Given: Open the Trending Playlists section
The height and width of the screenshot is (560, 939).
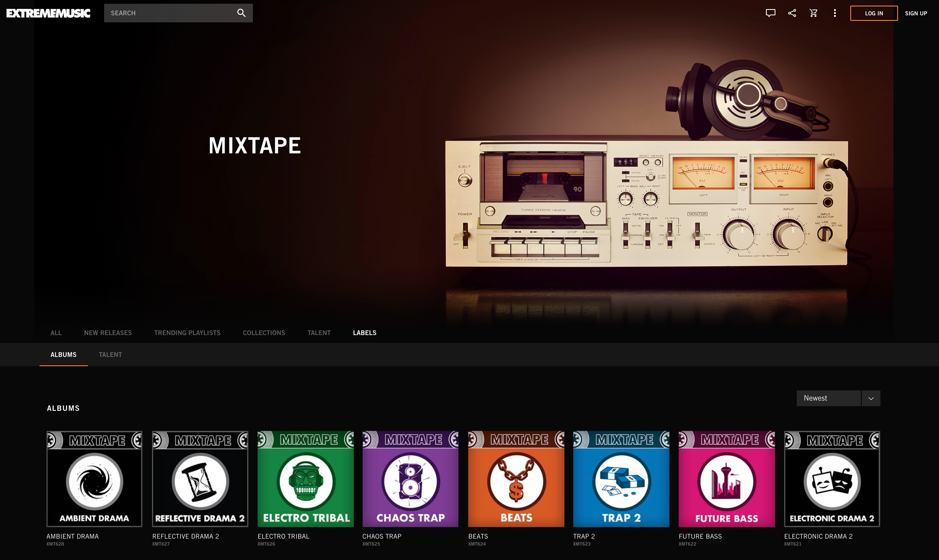Looking at the screenshot, I should (187, 333).
